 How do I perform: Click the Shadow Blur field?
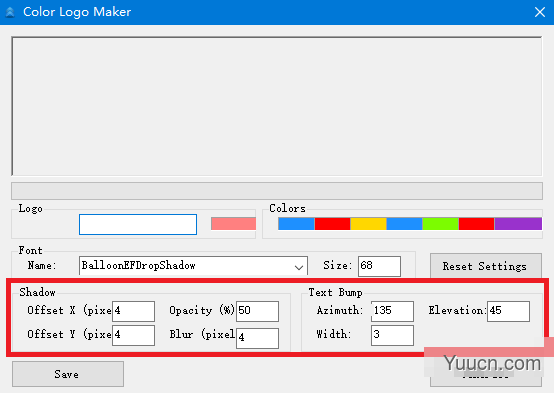coord(257,338)
